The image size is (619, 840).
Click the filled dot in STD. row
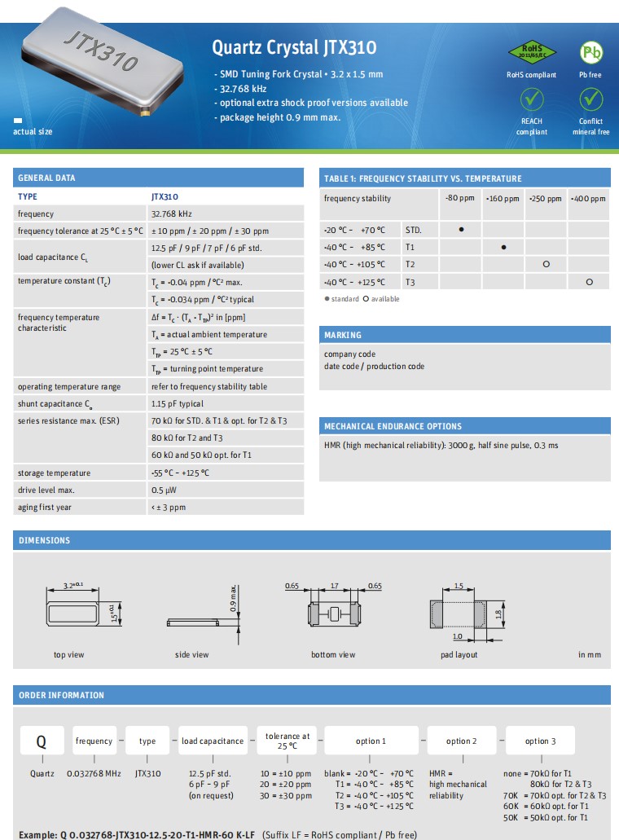click(461, 230)
